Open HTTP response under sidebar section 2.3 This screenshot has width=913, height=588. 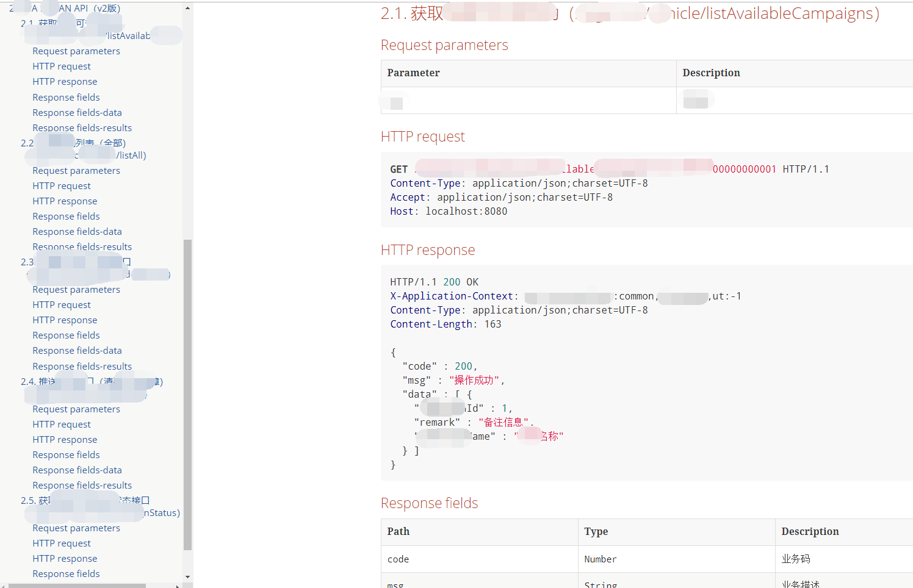65,320
